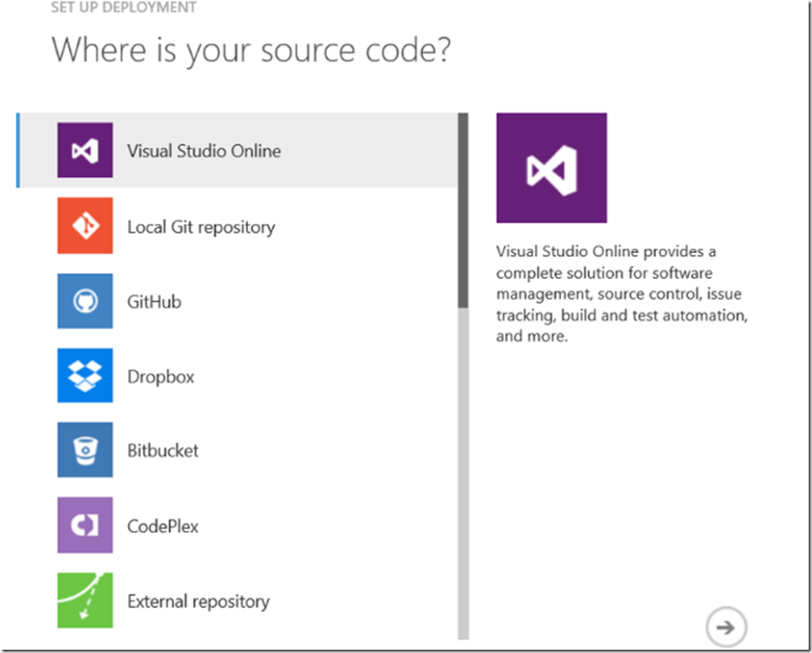Click the GitHub octocat icon
The image size is (812, 653).
tap(85, 301)
